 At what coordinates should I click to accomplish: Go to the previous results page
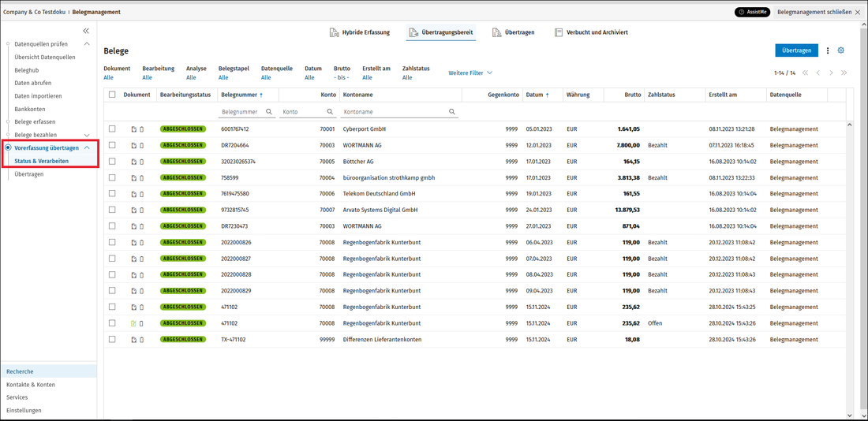818,73
